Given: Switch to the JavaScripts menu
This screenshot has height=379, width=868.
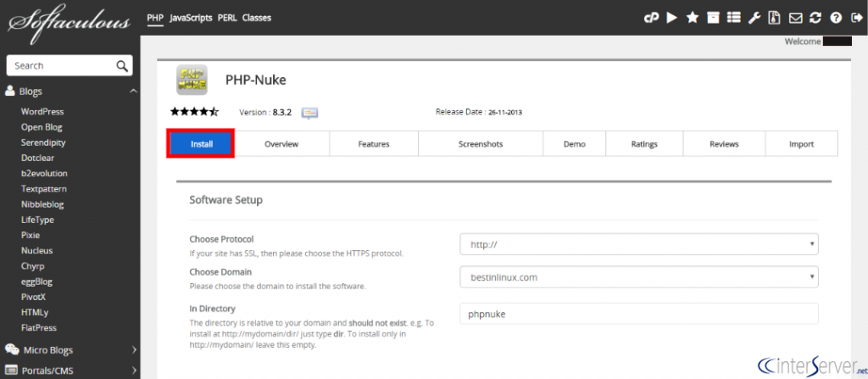Looking at the screenshot, I should pos(191,18).
